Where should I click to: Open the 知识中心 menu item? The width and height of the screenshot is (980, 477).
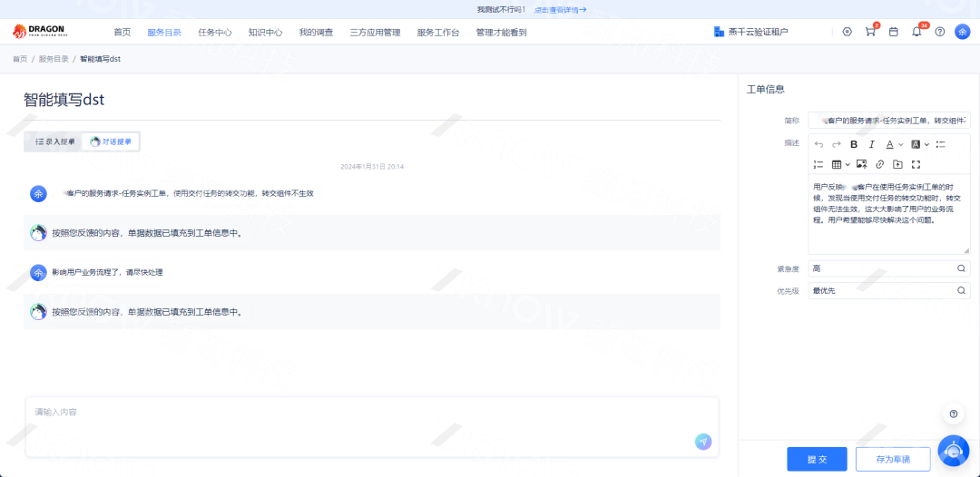click(x=265, y=33)
